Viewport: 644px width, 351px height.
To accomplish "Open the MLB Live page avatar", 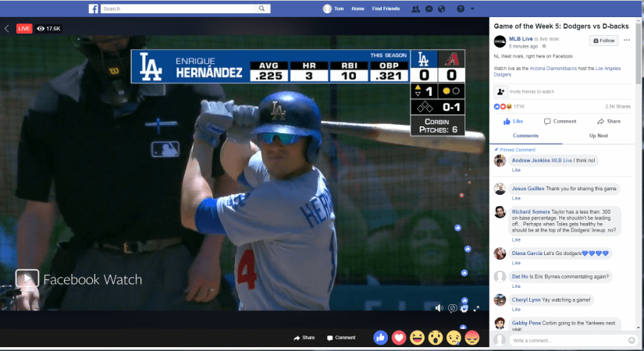I will pos(500,41).
